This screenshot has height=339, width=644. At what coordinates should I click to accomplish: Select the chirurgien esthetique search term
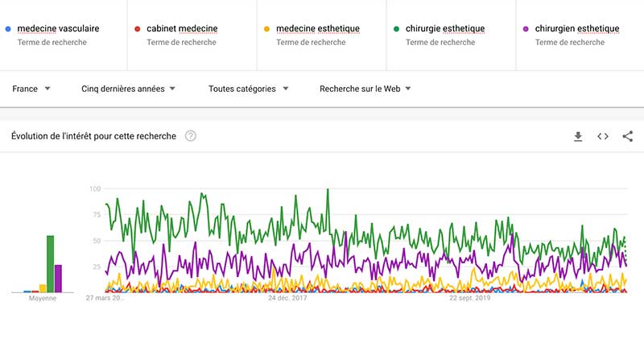(577, 29)
